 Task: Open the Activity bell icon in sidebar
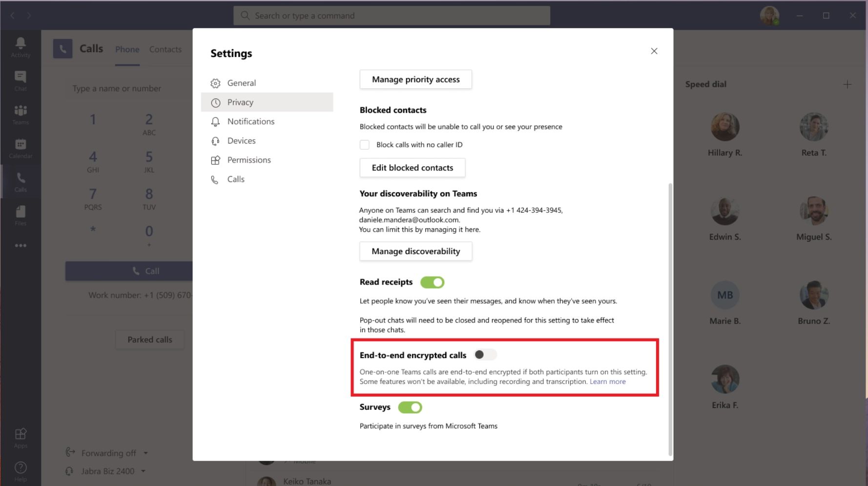click(x=21, y=47)
